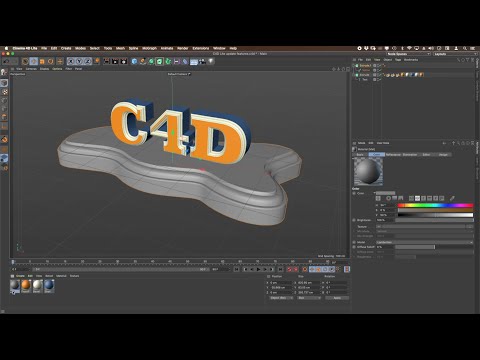Image resolution: width=480 pixels, height=360 pixels.
Task: Open the Texture arrow menu button
Action: pos(379,227)
